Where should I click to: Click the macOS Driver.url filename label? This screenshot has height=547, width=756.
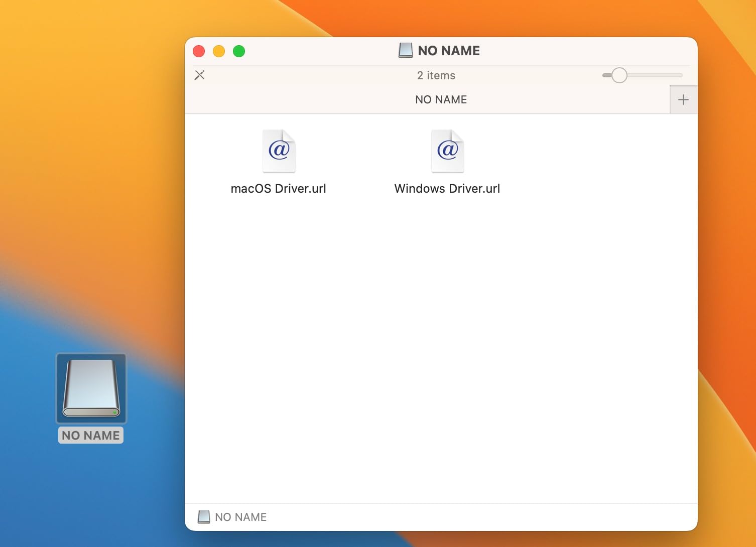[278, 189]
